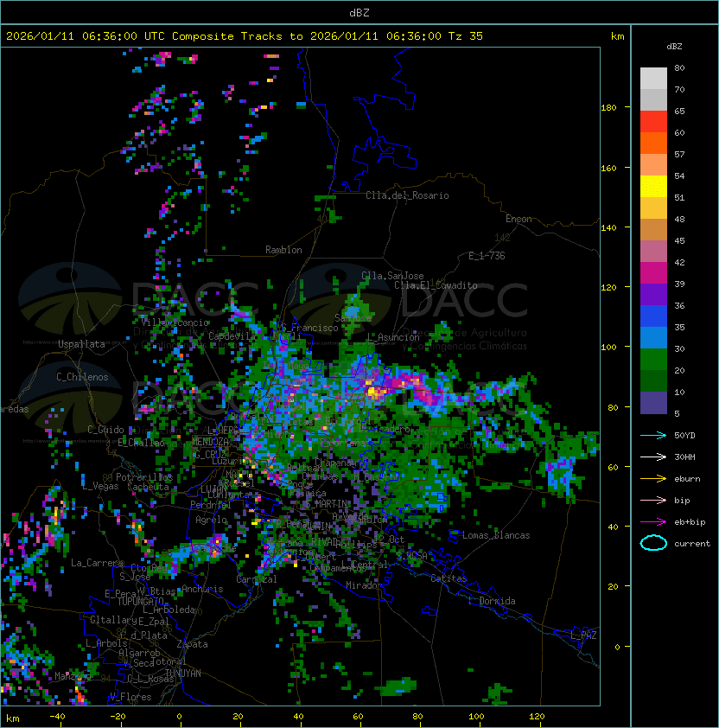The height and width of the screenshot is (728, 719).
Task: Click the La_Carrera map label
Action: (98, 563)
